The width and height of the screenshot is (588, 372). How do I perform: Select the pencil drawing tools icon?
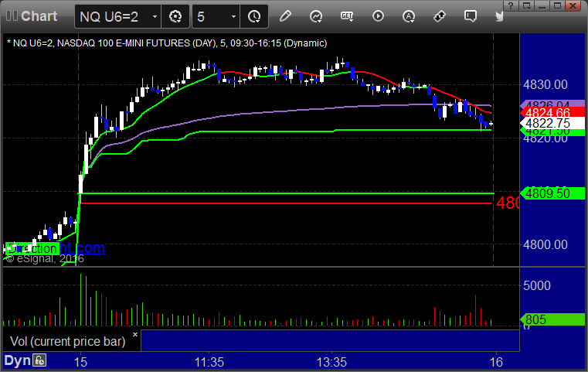pyautogui.click(x=285, y=16)
